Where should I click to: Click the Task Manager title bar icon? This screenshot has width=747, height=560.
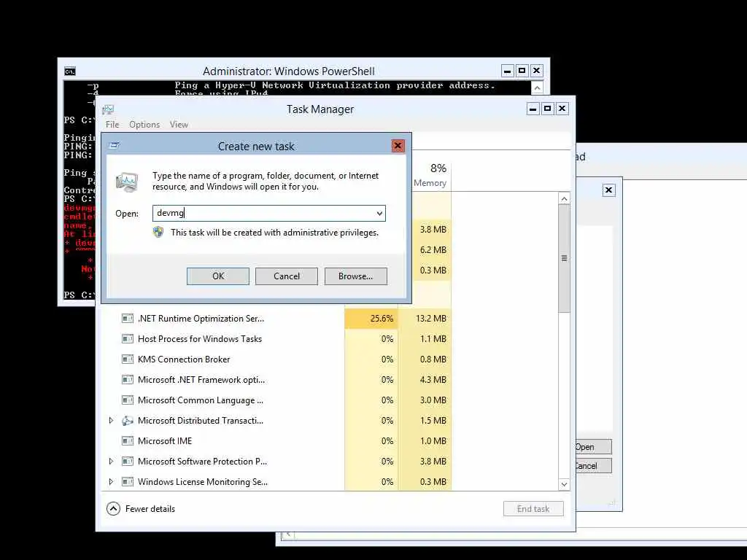[x=108, y=109]
